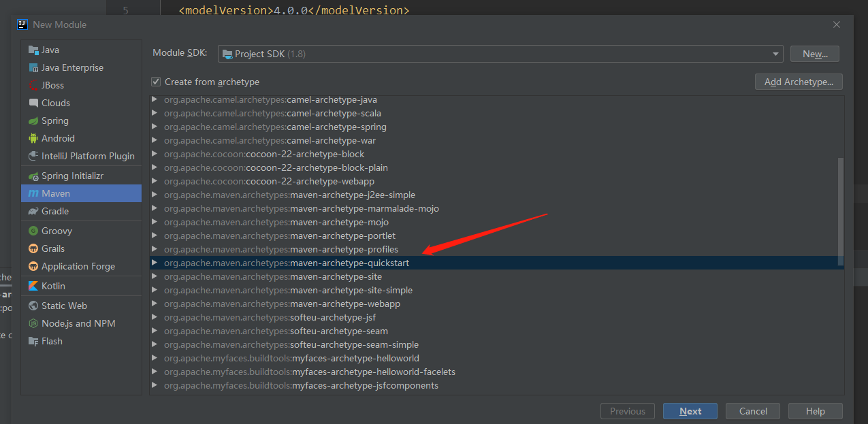
Task: Select the Grails icon
Action: tap(33, 248)
